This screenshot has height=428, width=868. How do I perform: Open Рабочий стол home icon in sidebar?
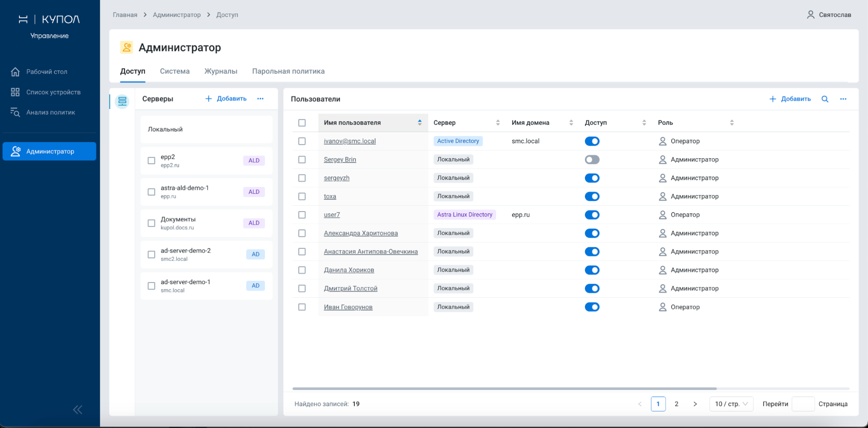pyautogui.click(x=15, y=72)
